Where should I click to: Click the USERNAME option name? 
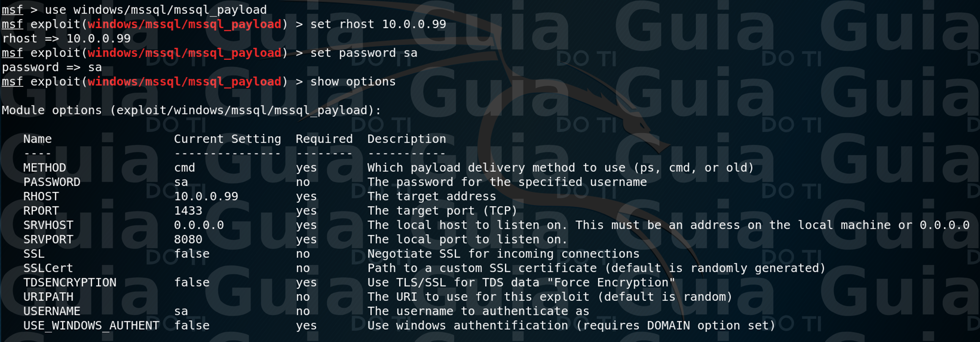[51, 311]
